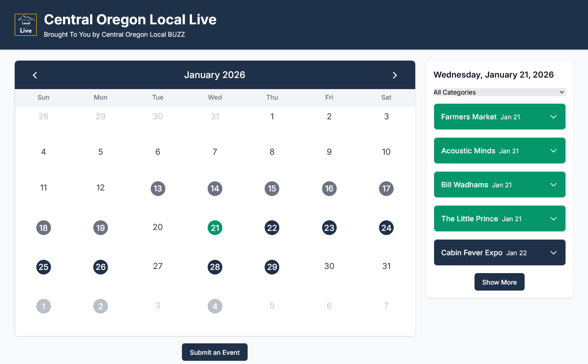Screen dimensions: 588x364
Task: Click the Central Oregon Local Live logo
Action: click(26, 25)
